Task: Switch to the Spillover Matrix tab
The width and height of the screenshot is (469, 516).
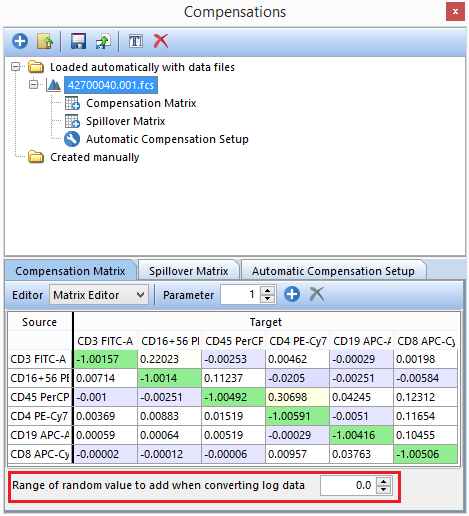Action: 189,271
